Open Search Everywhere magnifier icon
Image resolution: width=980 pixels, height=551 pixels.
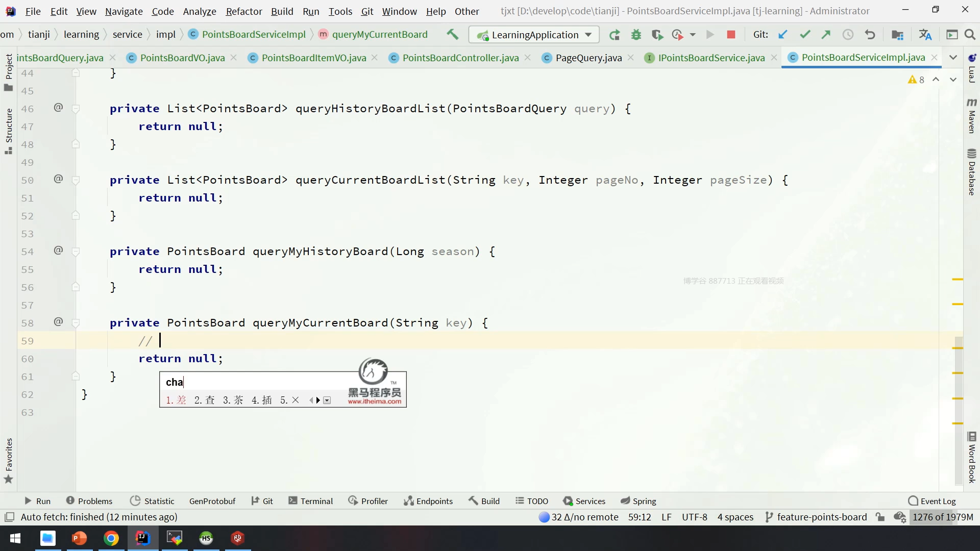point(970,35)
